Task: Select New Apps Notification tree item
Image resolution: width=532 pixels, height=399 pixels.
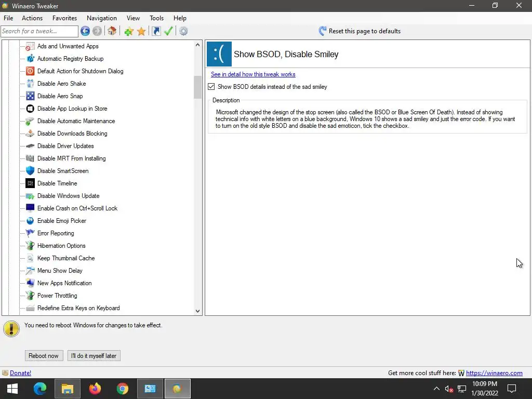Action: (x=64, y=283)
